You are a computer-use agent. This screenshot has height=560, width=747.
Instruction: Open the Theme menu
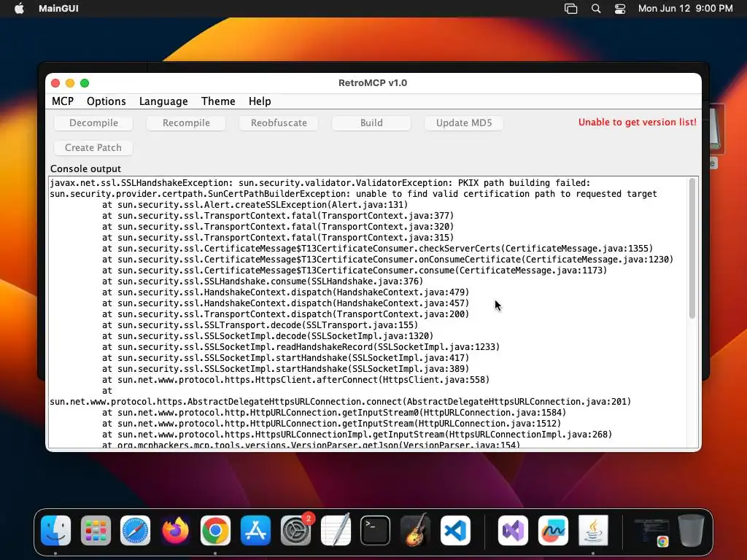pos(218,101)
